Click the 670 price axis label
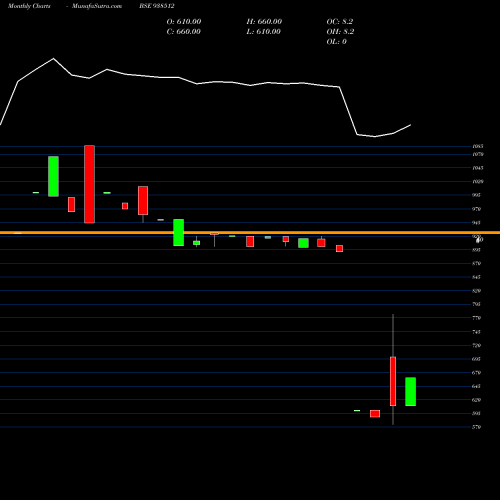This screenshot has width=500, height=500. [x=476, y=373]
